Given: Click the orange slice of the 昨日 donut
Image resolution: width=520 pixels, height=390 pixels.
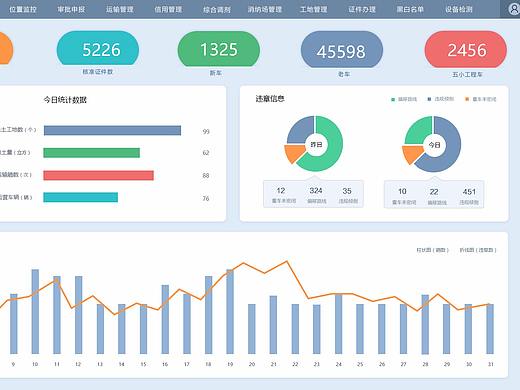Looking at the screenshot, I should tap(294, 153).
